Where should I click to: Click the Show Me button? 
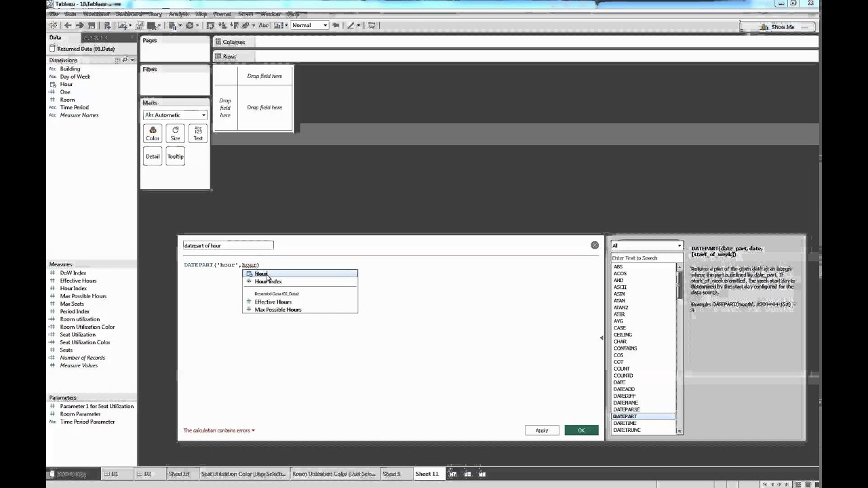click(778, 27)
